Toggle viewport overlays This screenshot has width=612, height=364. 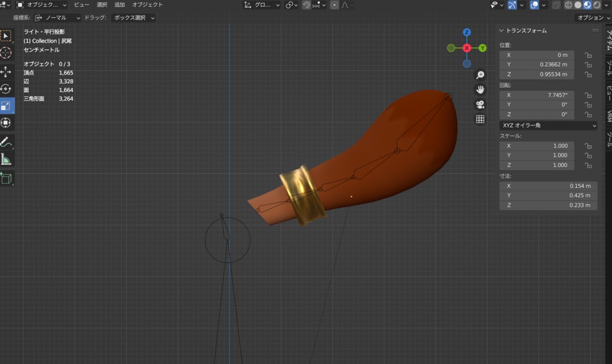[x=534, y=5]
